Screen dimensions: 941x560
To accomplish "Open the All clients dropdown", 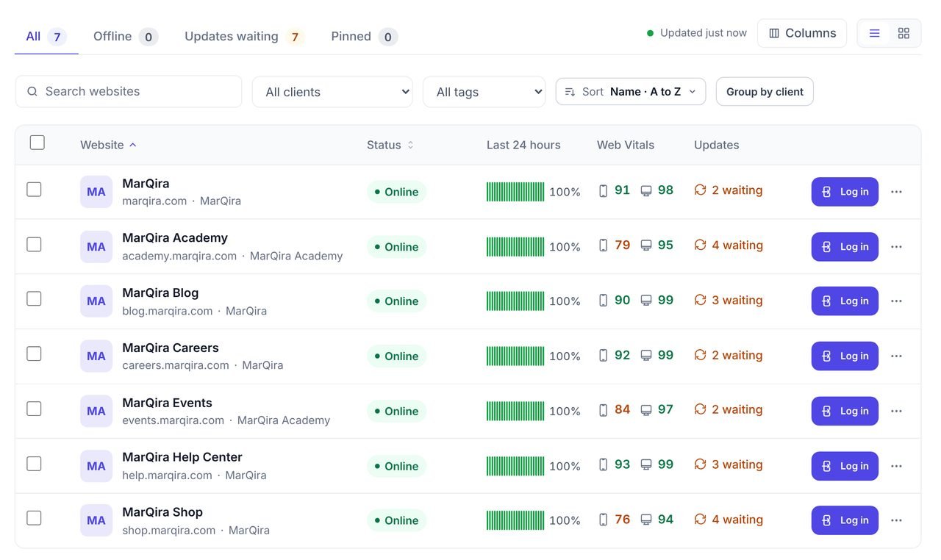I will pyautogui.click(x=332, y=92).
